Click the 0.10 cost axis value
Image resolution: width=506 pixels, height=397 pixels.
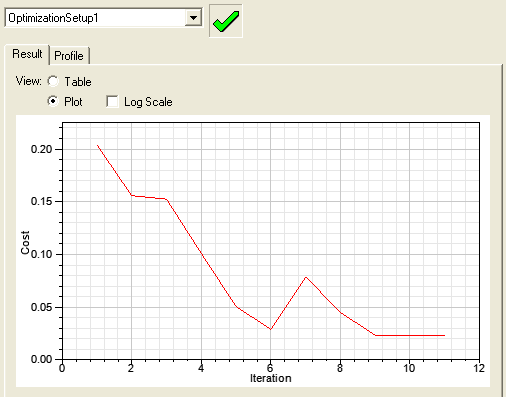pos(42,254)
